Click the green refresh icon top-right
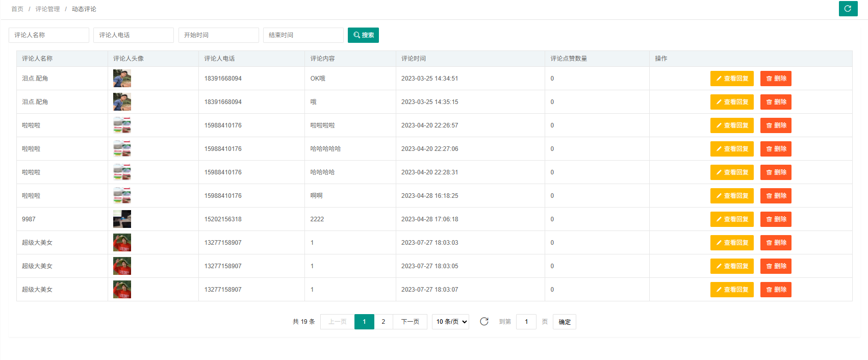 (x=848, y=9)
